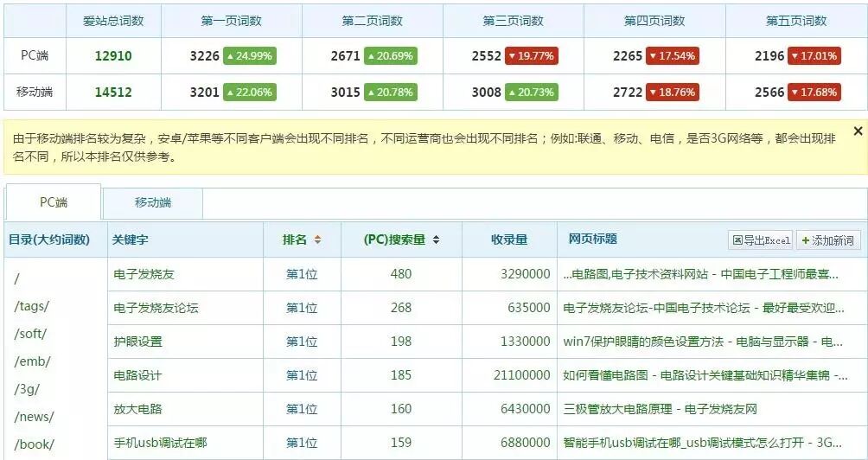The image size is (868, 460).
Task: Open page title 三极管放大电路原理 link
Action: tap(660, 409)
